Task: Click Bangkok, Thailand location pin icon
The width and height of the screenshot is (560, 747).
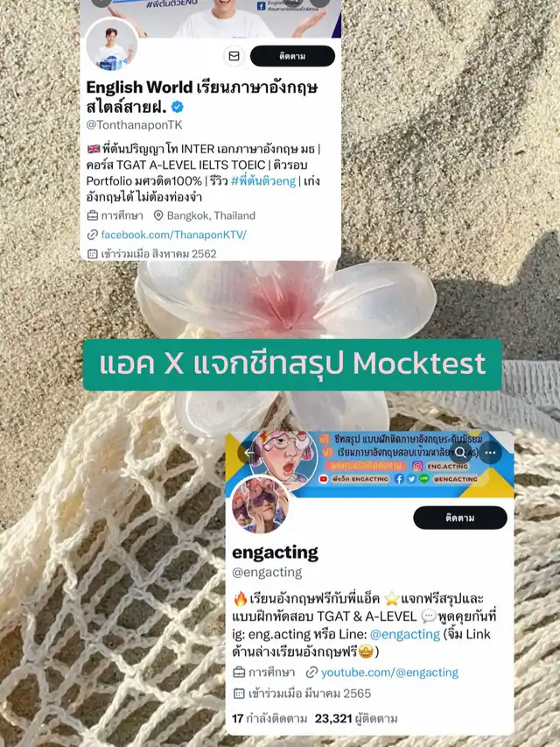Action: [158, 215]
